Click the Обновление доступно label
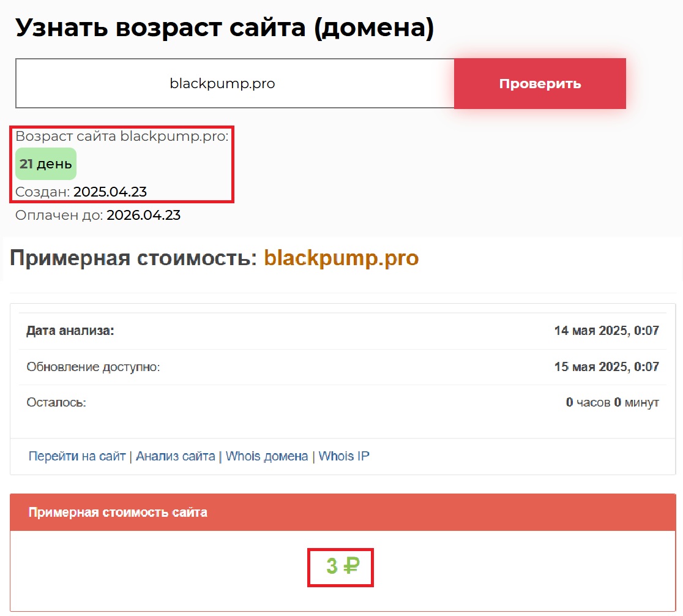This screenshot has width=683, height=616. (x=93, y=367)
